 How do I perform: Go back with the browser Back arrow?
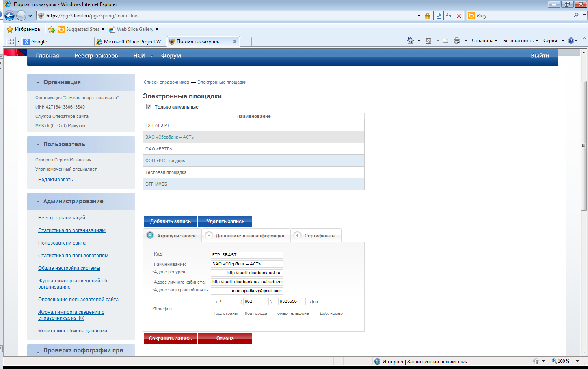point(9,16)
